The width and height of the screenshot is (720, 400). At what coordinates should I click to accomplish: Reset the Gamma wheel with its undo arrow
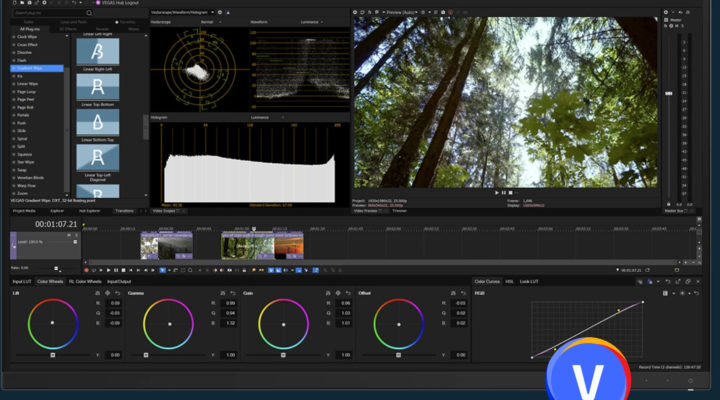[233, 293]
